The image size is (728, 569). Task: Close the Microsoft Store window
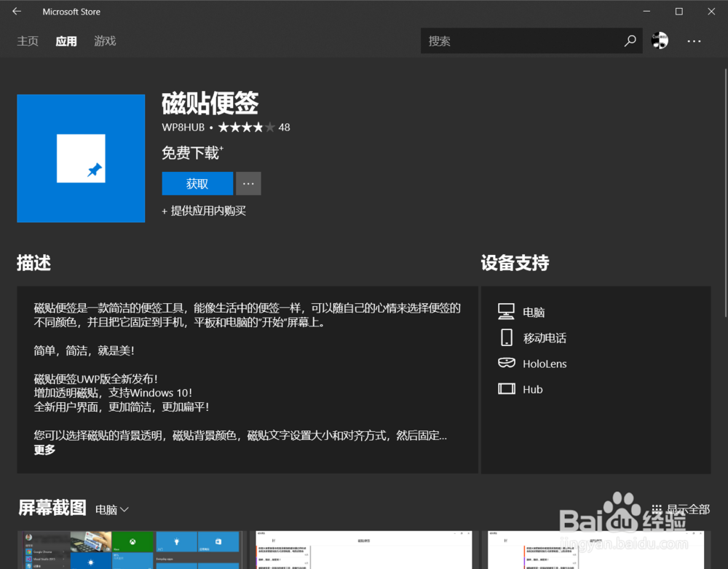pyautogui.click(x=711, y=11)
